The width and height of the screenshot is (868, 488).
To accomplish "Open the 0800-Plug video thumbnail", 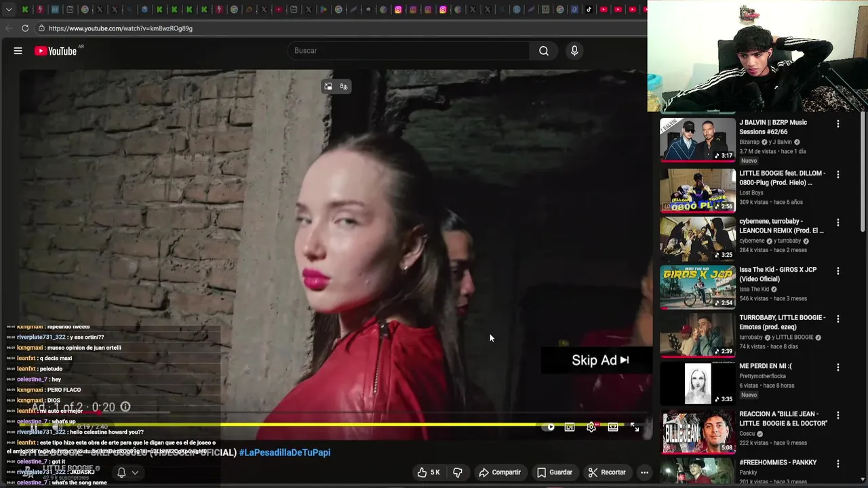I will click(698, 190).
